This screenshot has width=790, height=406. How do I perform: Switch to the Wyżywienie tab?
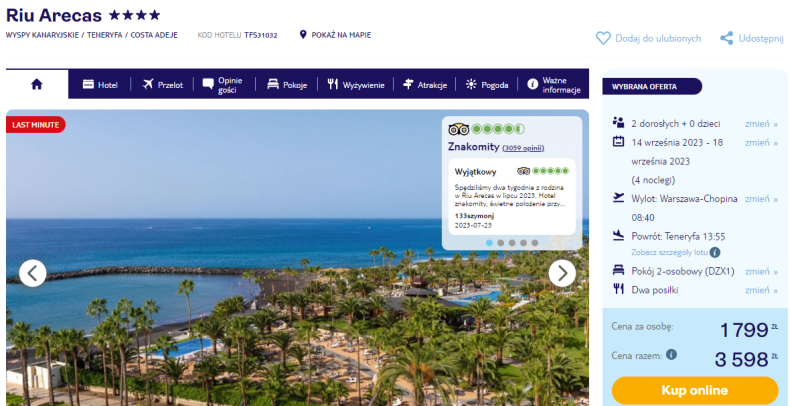click(356, 85)
